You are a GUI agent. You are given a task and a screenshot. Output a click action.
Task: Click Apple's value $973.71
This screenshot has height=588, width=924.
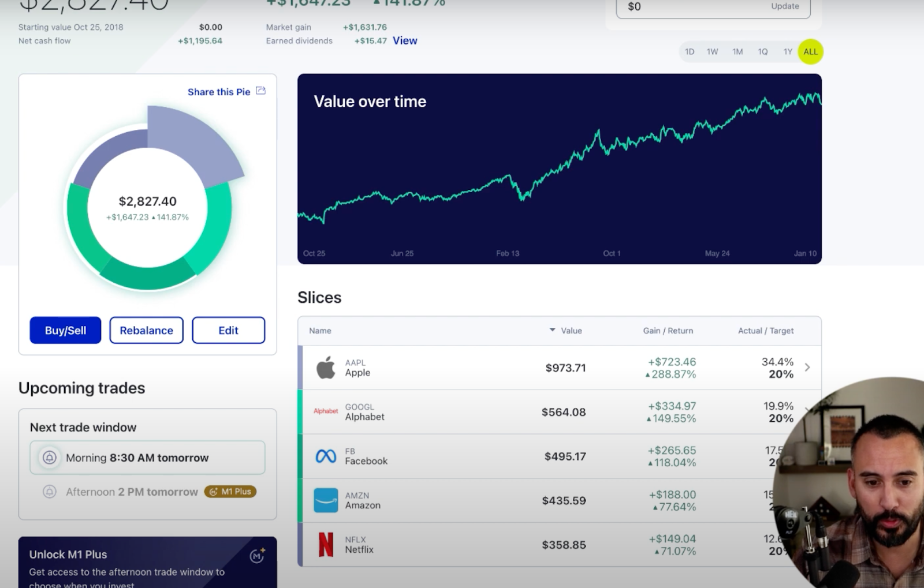[x=565, y=368]
